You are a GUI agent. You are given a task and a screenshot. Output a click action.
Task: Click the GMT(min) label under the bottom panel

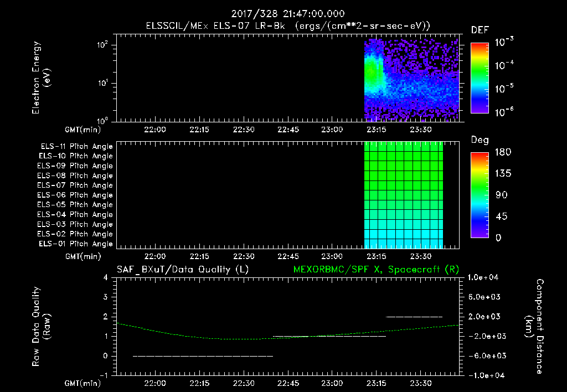pyautogui.click(x=83, y=383)
